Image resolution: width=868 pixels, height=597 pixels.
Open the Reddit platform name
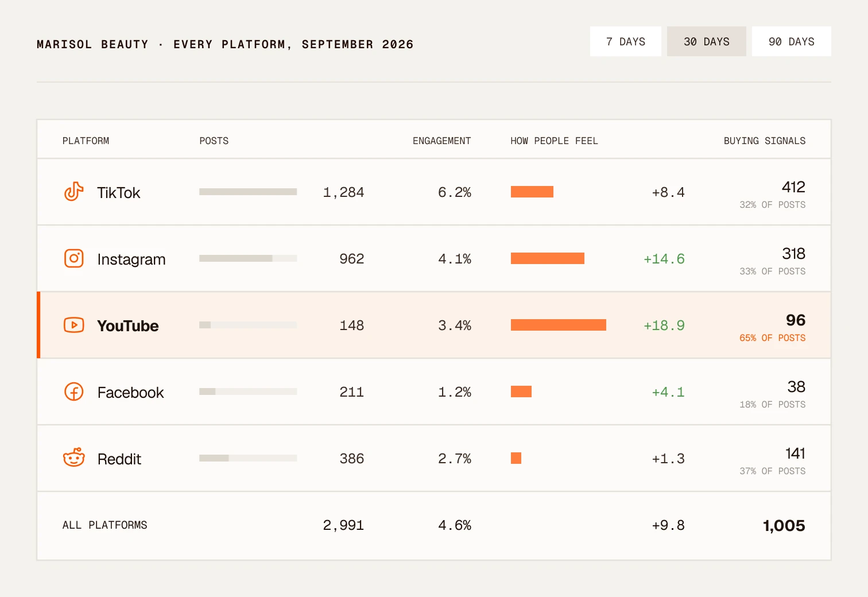(119, 459)
